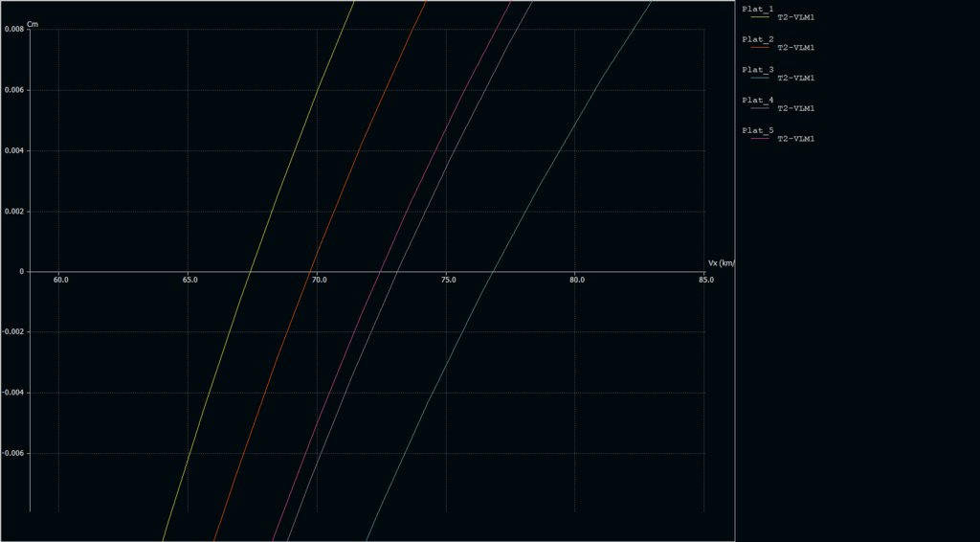The width and height of the screenshot is (980, 542).
Task: Click the T2-VLM1 label under Plat_3
Action: pyautogui.click(x=795, y=79)
